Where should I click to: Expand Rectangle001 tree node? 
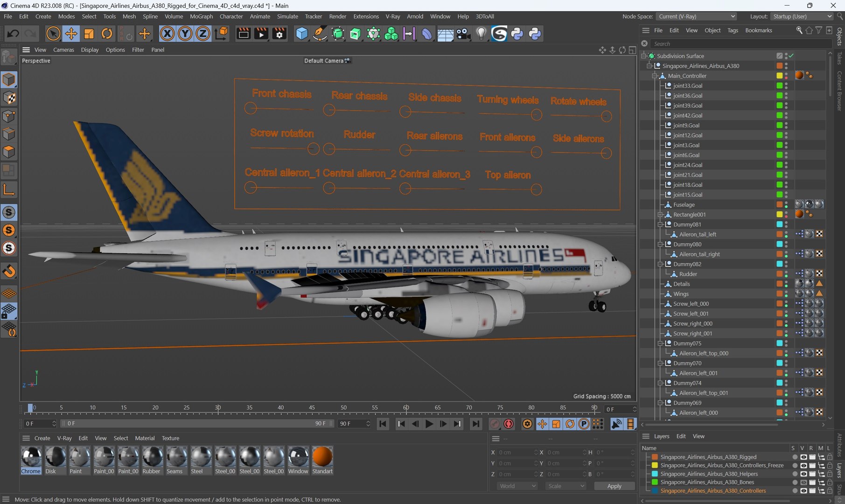[x=660, y=215]
